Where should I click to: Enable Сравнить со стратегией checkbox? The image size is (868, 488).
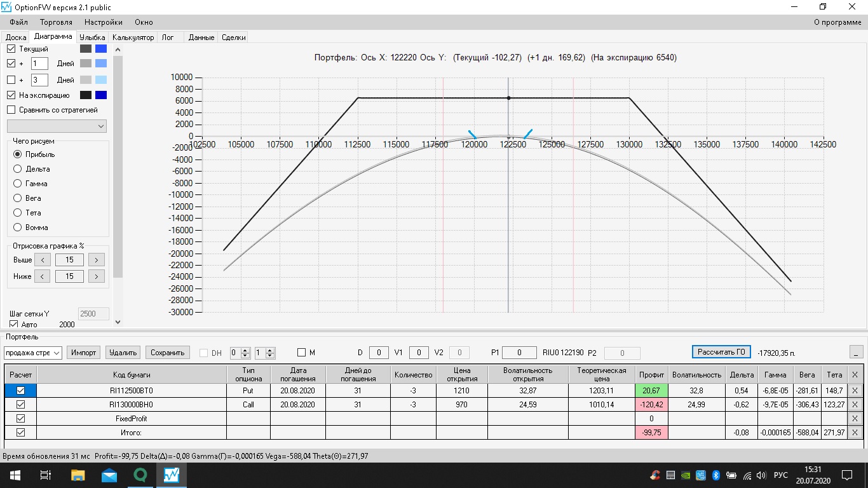[11, 110]
